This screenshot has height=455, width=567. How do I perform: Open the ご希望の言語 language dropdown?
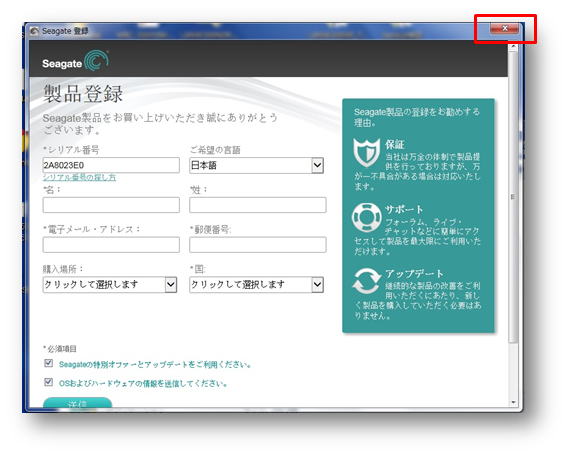[x=256, y=165]
